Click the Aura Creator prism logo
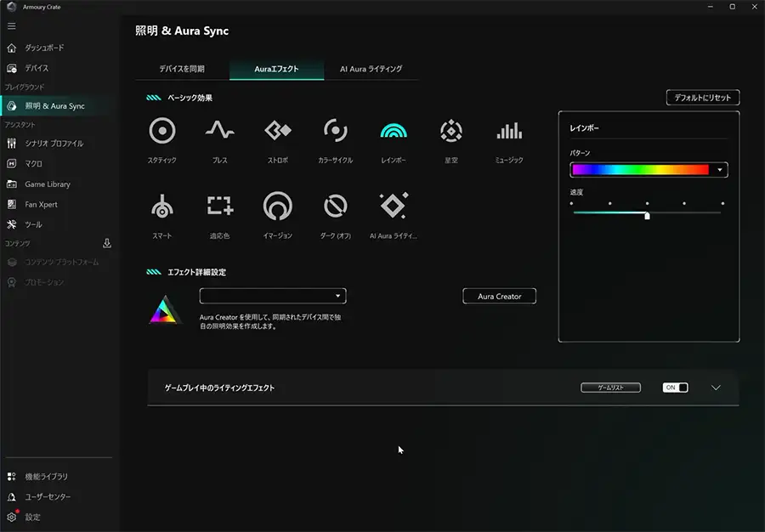765x532 pixels. [x=165, y=310]
